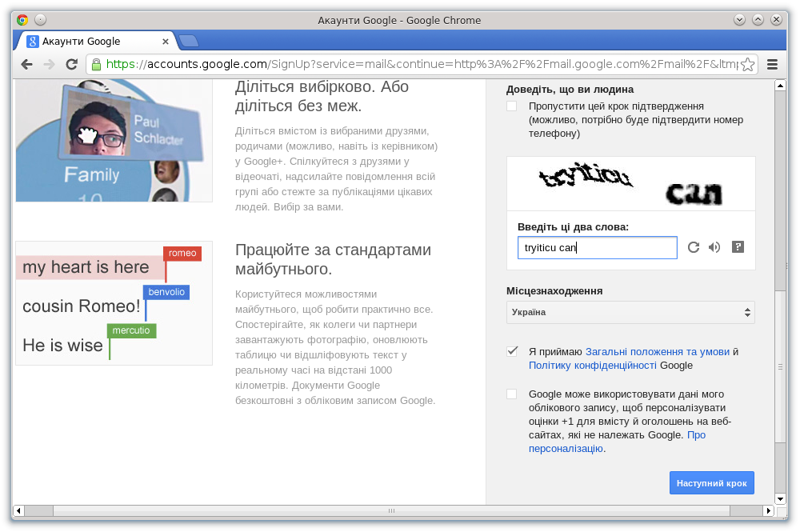Close the Акаунти Google tab
800x532 pixels.
(166, 42)
